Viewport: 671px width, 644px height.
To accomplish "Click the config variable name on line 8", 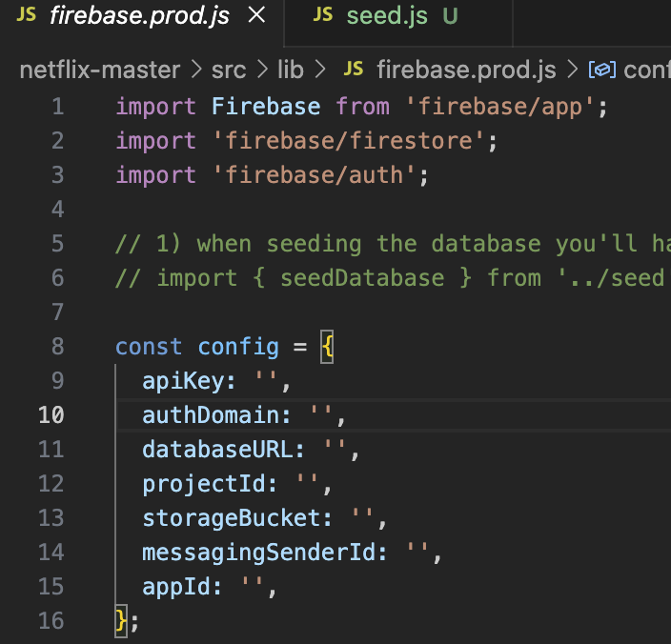I will 238,347.
